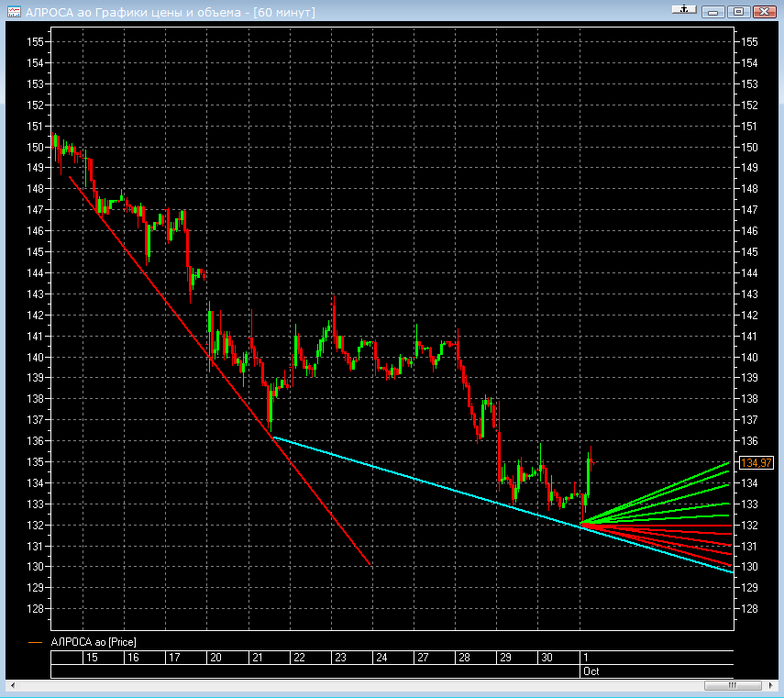
Task: Click the Oct month label on the time axis
Action: coord(591,671)
